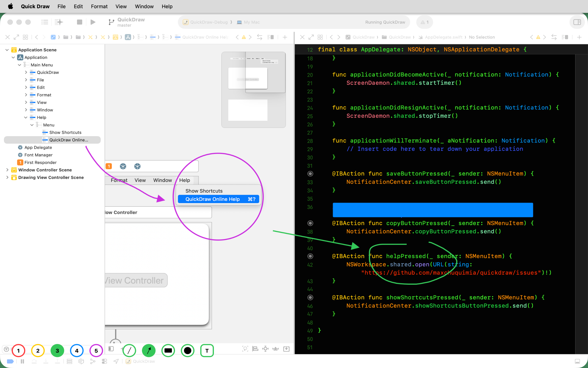
Task: Click the warning triangle in right editor bar
Action: click(x=538, y=37)
